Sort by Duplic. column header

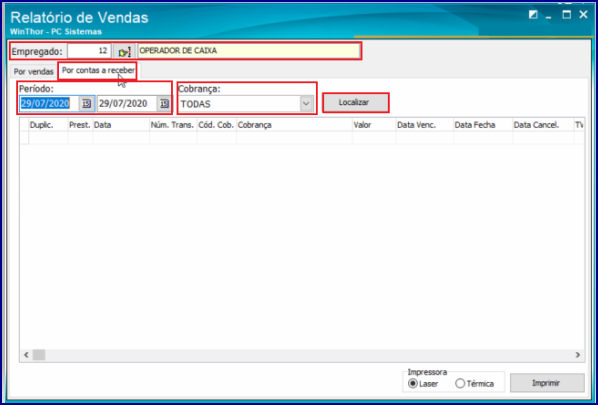pos(48,125)
